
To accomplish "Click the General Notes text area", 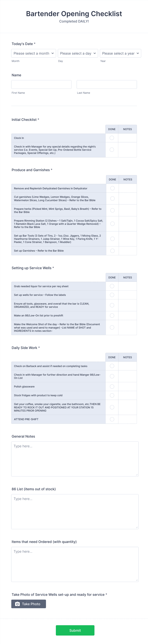I will (x=75, y=459).
